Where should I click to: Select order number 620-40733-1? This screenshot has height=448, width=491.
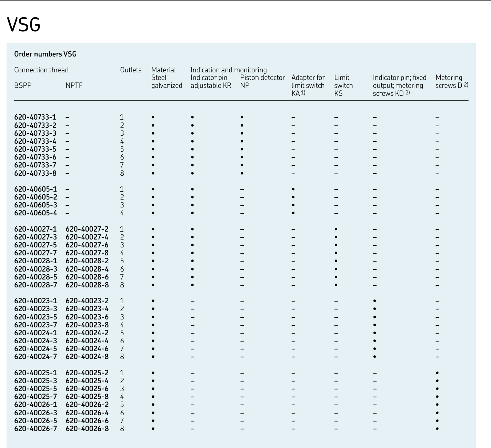(35, 117)
